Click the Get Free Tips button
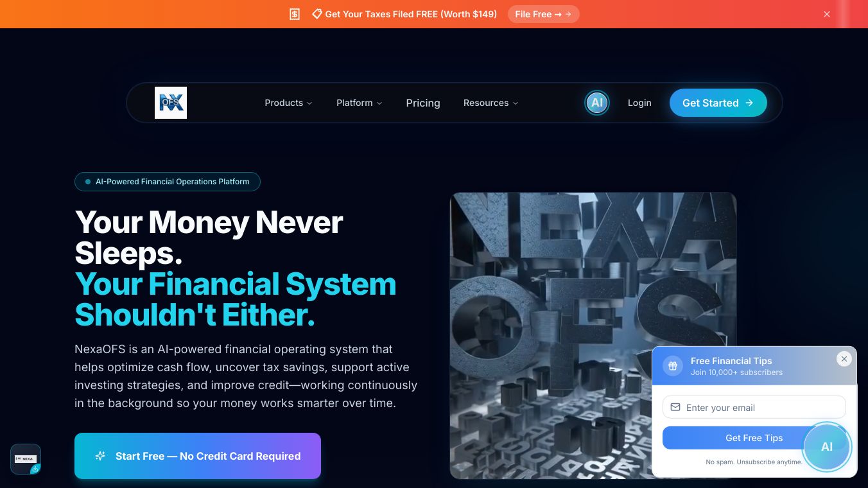The height and width of the screenshot is (488, 868). [754, 438]
